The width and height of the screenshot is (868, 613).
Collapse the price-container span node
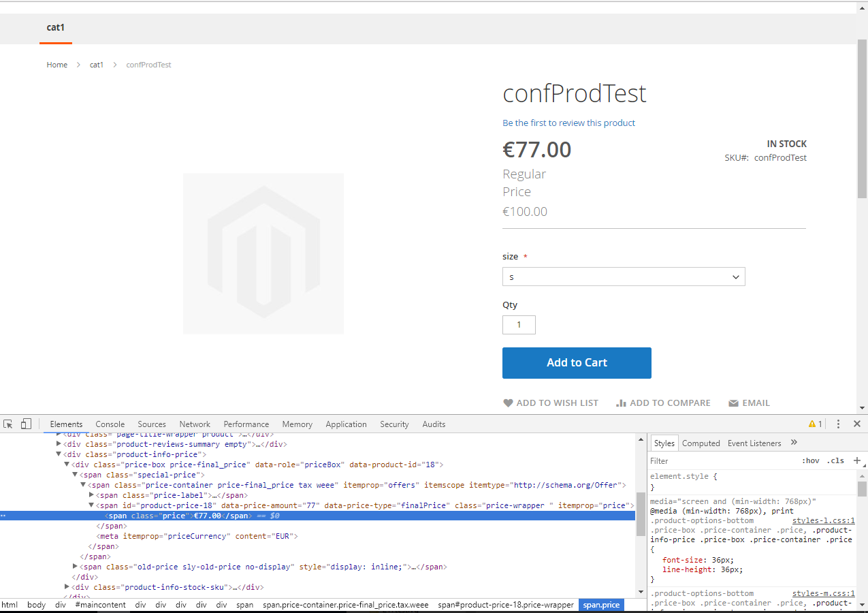pos(83,485)
